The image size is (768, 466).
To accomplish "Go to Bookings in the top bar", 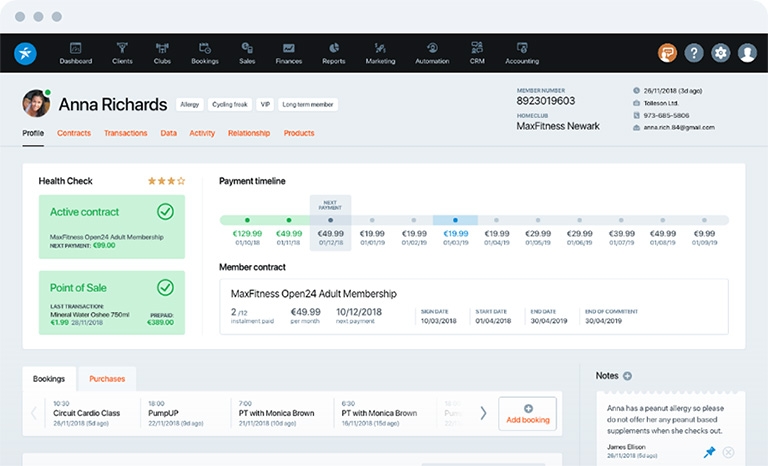I will point(205,53).
